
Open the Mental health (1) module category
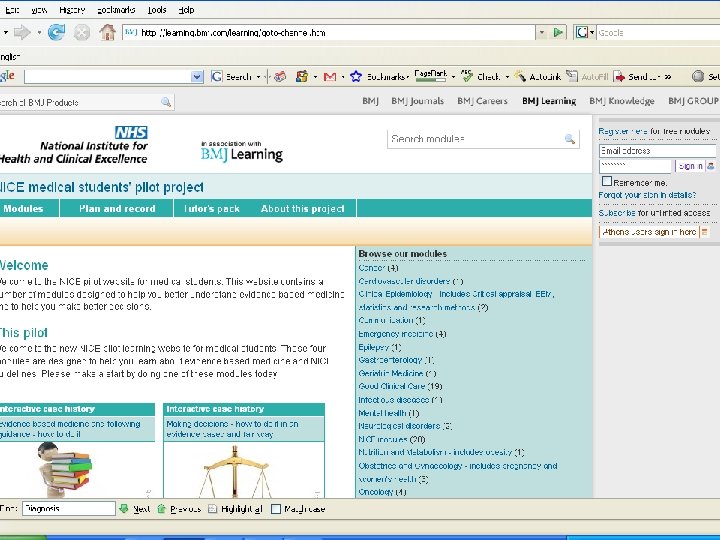click(x=388, y=413)
